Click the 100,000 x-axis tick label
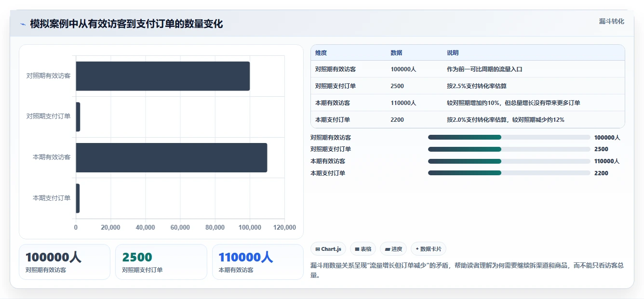 tap(250, 228)
